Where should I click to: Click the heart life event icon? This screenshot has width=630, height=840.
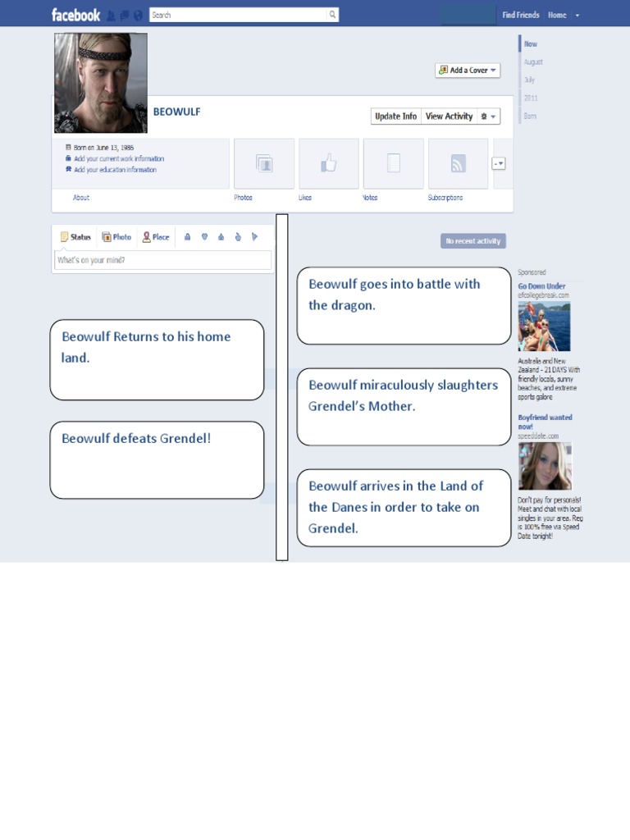pyautogui.click(x=204, y=237)
